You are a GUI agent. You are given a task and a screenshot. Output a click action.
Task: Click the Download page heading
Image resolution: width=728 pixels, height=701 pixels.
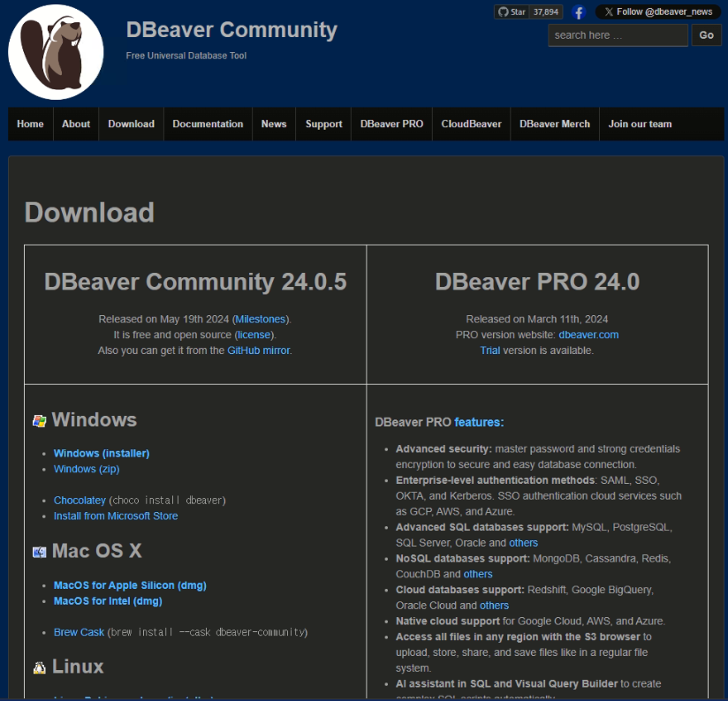click(x=89, y=213)
